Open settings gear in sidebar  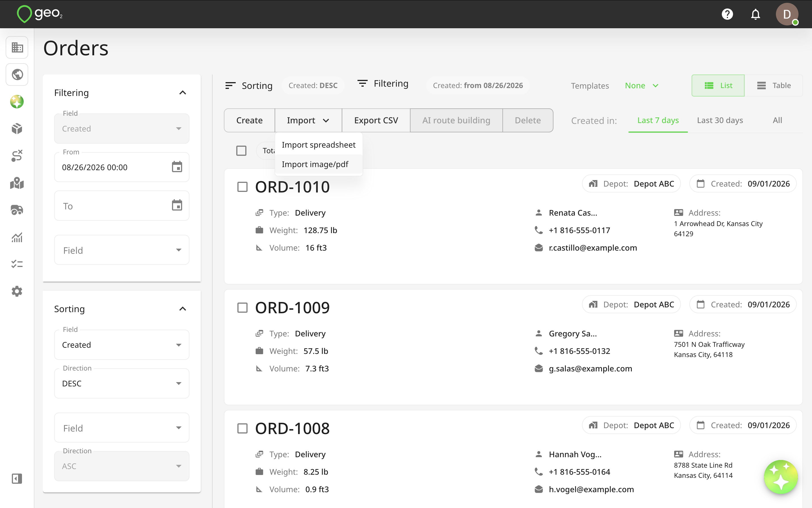pyautogui.click(x=17, y=291)
